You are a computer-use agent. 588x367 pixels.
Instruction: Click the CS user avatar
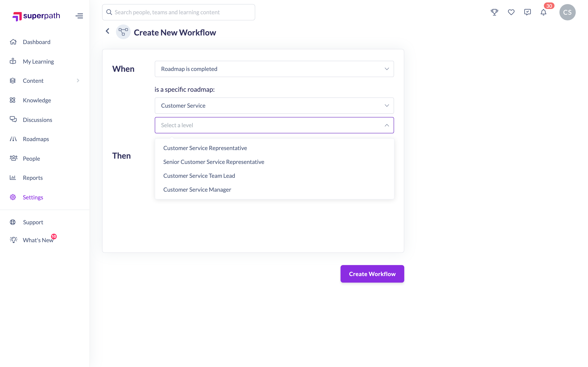567,12
